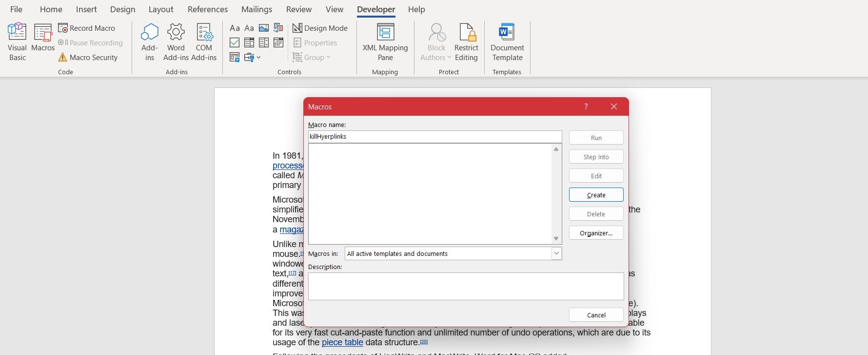Switch to the References tab
Image resolution: width=868 pixels, height=355 pixels.
point(208,9)
